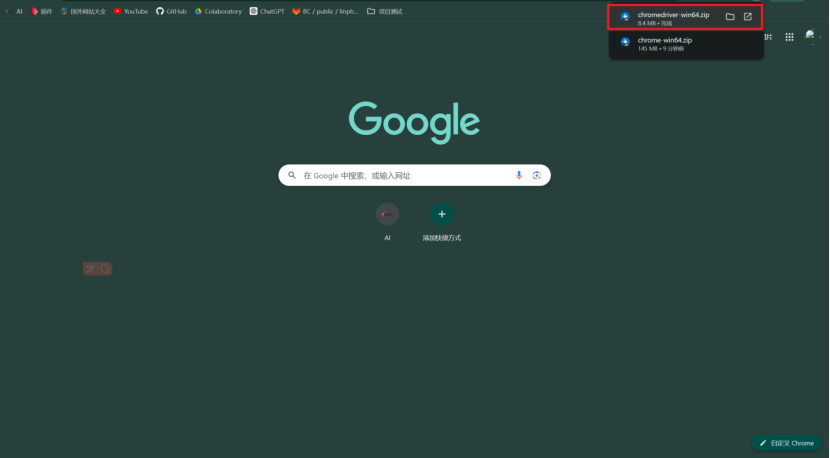This screenshot has height=458, width=830.
Task: Open the Colaboratory bookmark
Action: coord(218,11)
